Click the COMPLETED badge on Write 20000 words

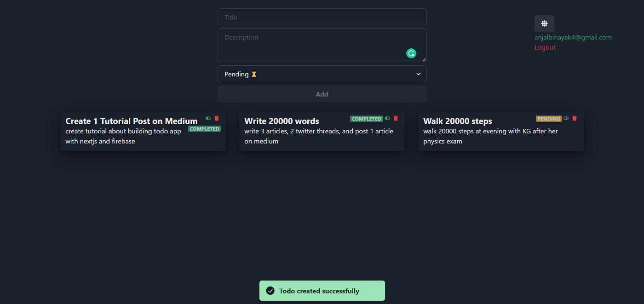coord(366,119)
